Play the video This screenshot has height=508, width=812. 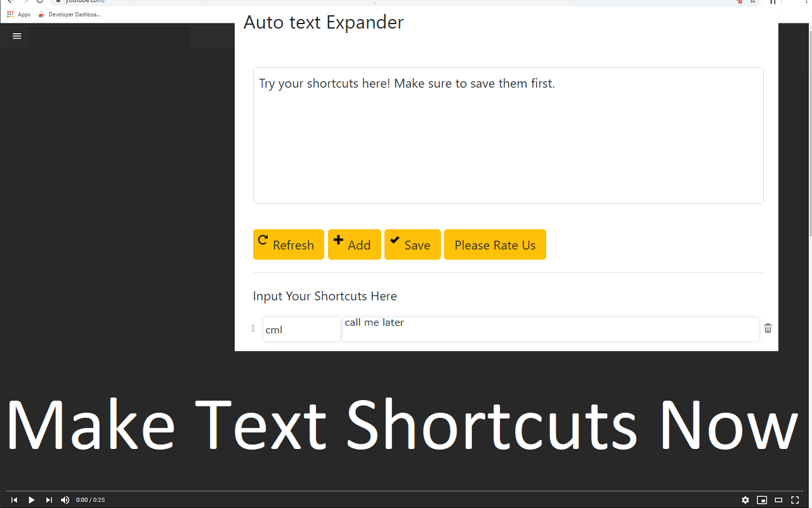32,500
